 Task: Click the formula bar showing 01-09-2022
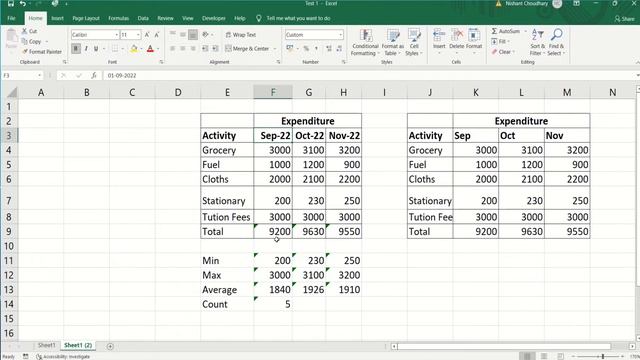tap(369, 76)
